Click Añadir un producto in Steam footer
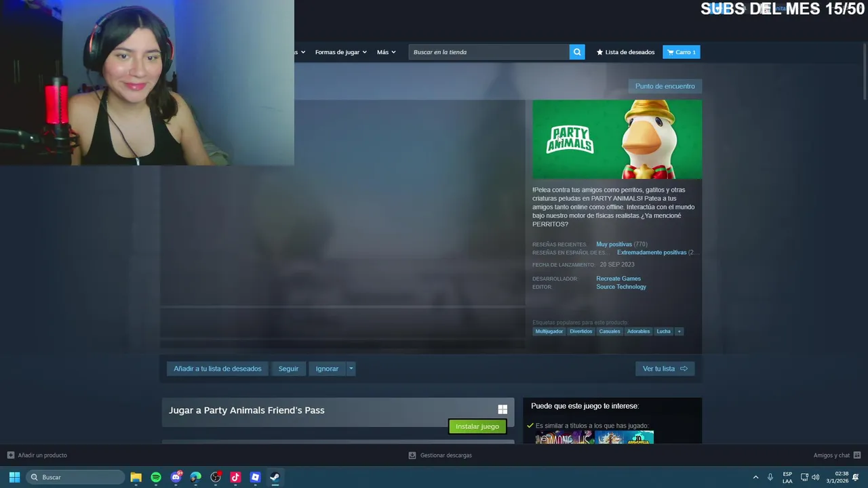Screen dimensions: 868x488 pyautogui.click(x=37, y=455)
